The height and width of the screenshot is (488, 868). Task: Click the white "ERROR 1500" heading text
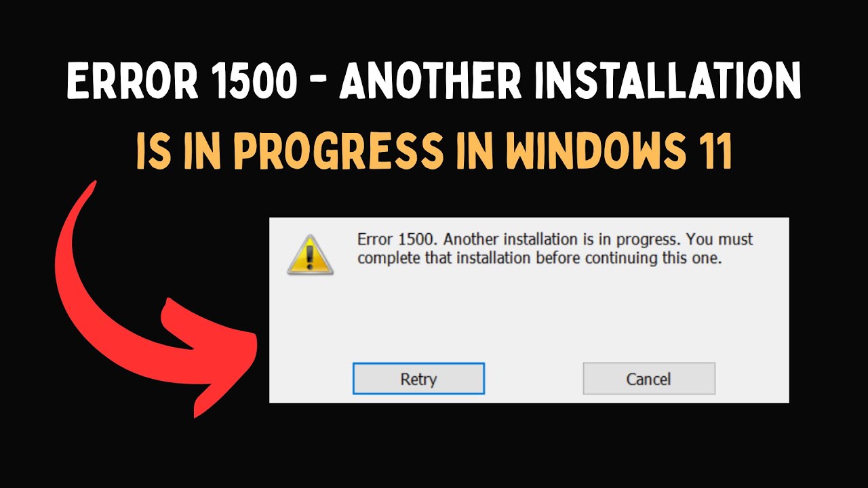181,83
